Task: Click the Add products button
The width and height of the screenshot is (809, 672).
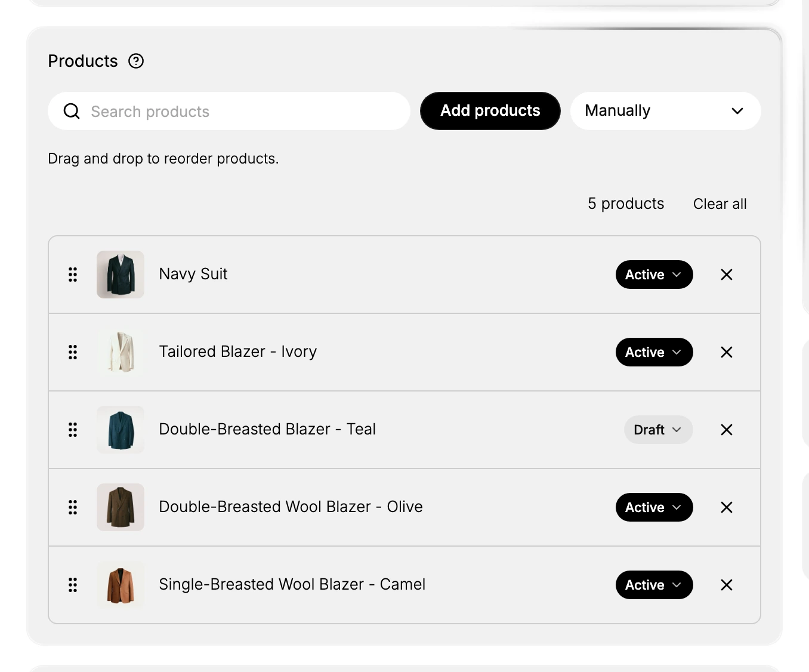Action: 490,111
